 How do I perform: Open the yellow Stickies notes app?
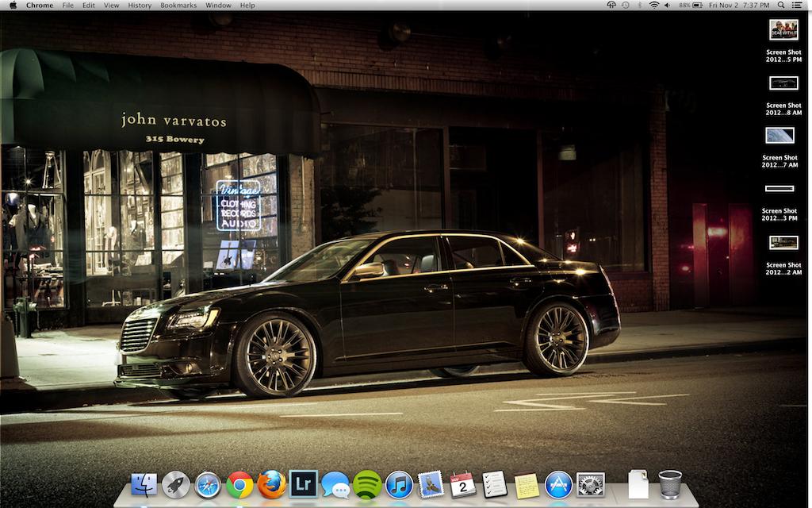[x=527, y=485]
